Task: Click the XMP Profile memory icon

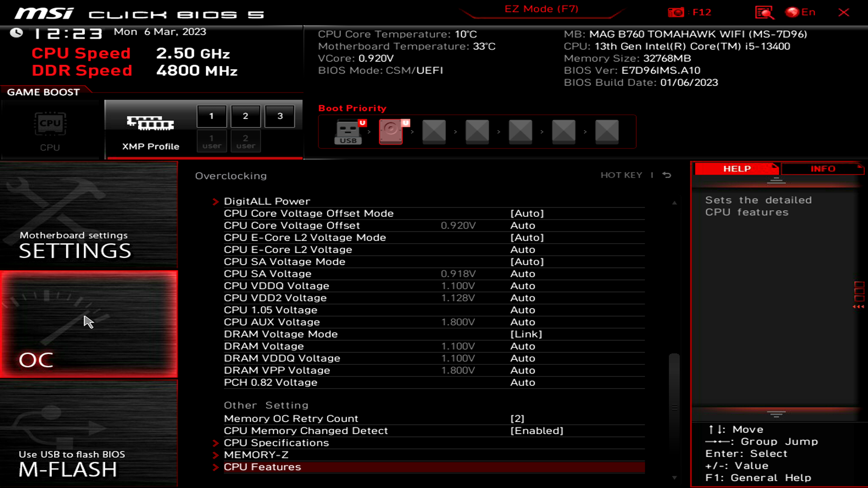Action: (x=150, y=123)
